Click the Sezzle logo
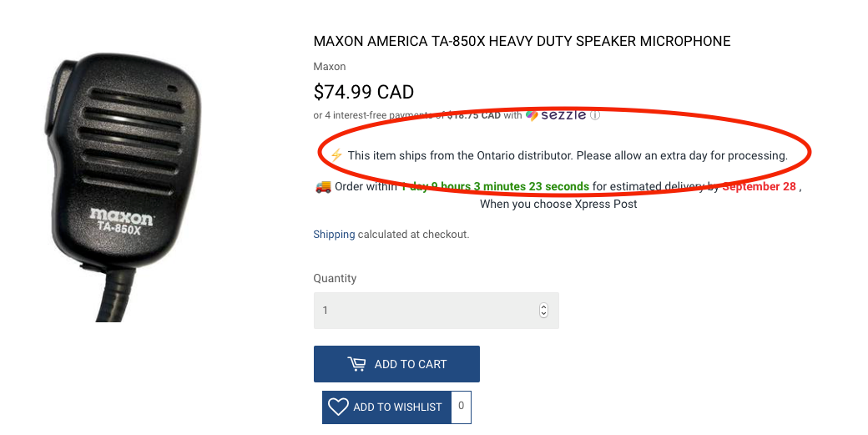This screenshot has height=435, width=868. tap(557, 115)
